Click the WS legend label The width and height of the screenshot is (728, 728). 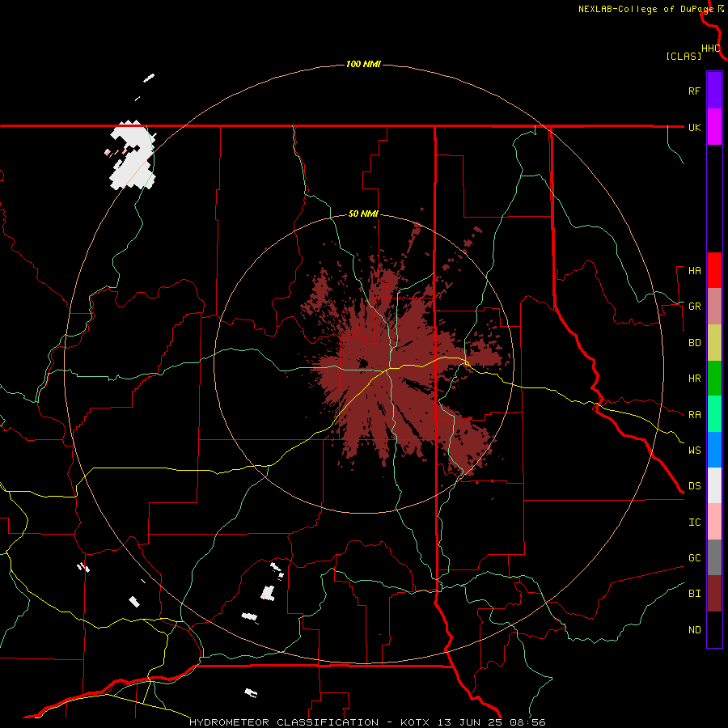(694, 451)
